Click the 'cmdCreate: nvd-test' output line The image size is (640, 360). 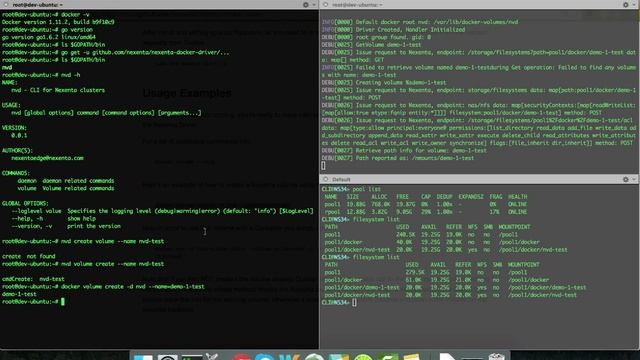pos(33,279)
